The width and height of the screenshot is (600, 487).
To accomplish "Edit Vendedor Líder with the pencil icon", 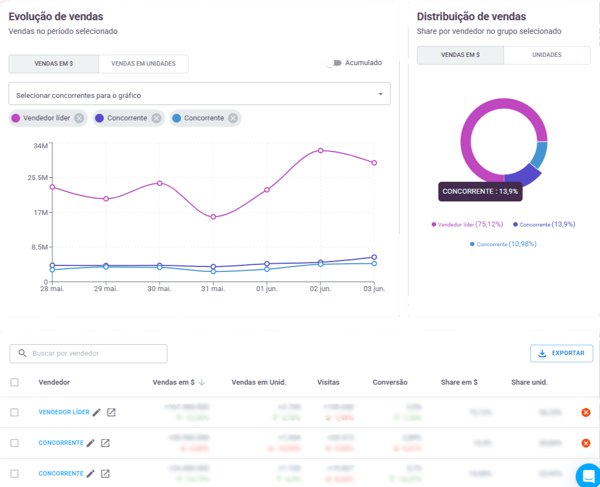I will click(x=96, y=412).
